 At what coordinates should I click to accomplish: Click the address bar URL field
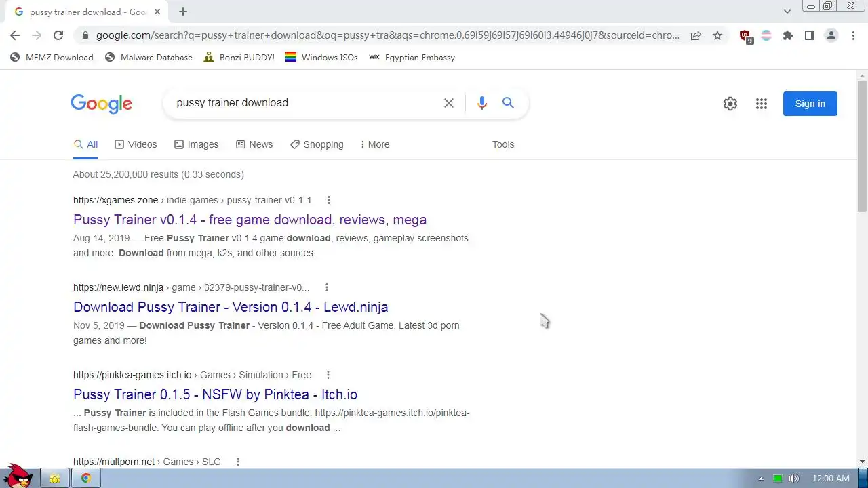(x=387, y=35)
